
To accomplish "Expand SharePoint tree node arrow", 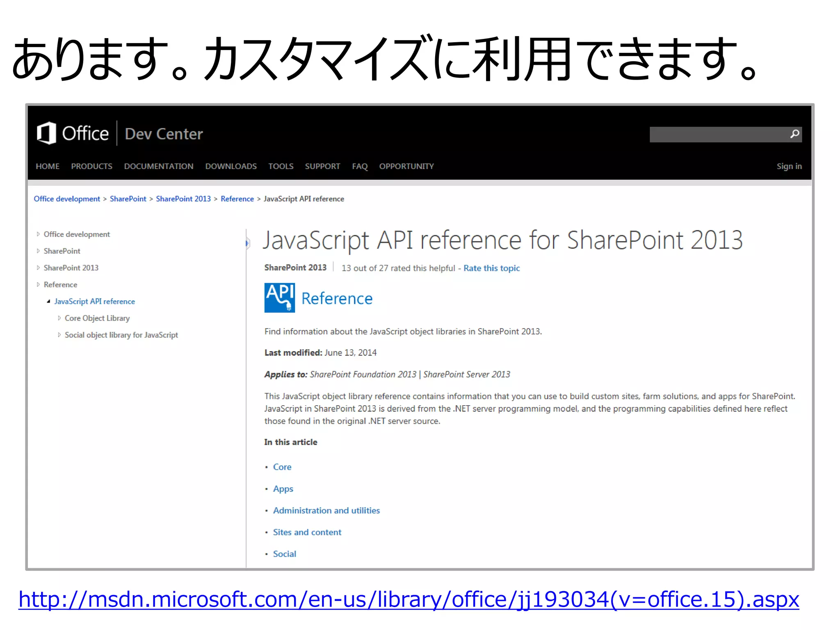I will [38, 251].
